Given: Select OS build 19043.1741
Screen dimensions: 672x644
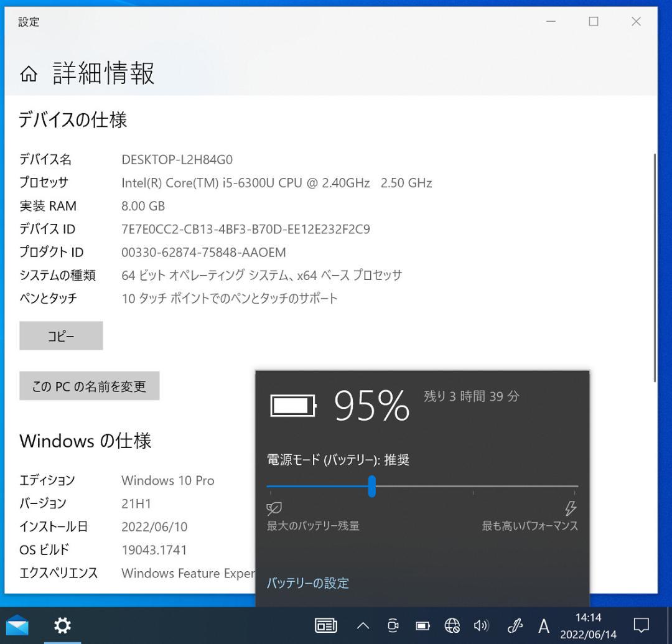Looking at the screenshot, I should coord(154,550).
